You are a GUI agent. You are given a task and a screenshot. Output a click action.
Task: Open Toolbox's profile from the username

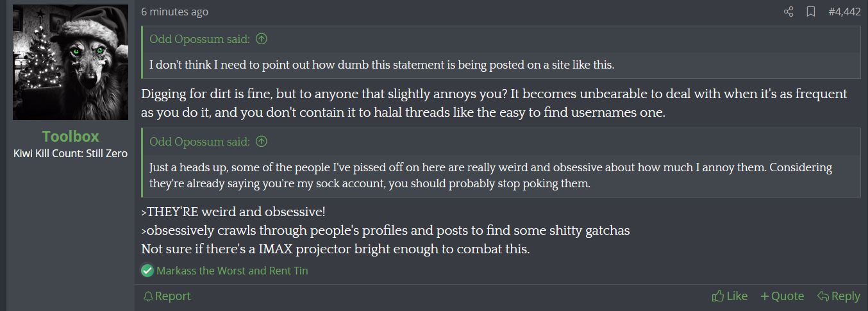(x=71, y=136)
